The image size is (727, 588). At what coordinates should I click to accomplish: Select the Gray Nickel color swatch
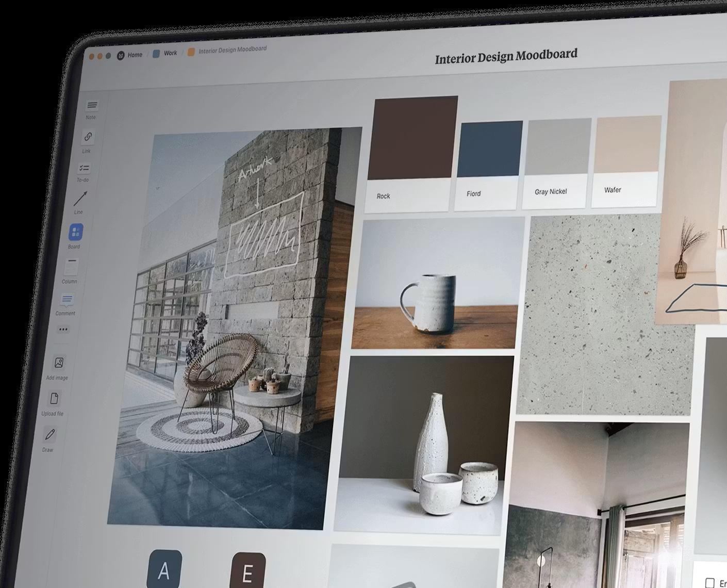pos(556,164)
